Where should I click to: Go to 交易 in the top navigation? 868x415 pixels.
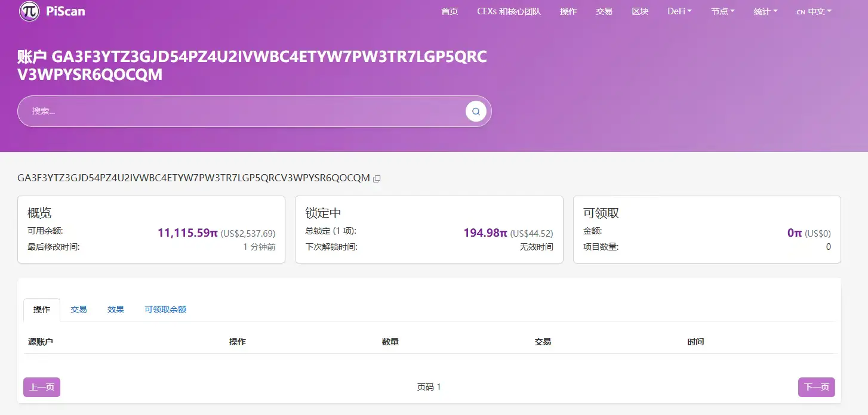point(604,11)
